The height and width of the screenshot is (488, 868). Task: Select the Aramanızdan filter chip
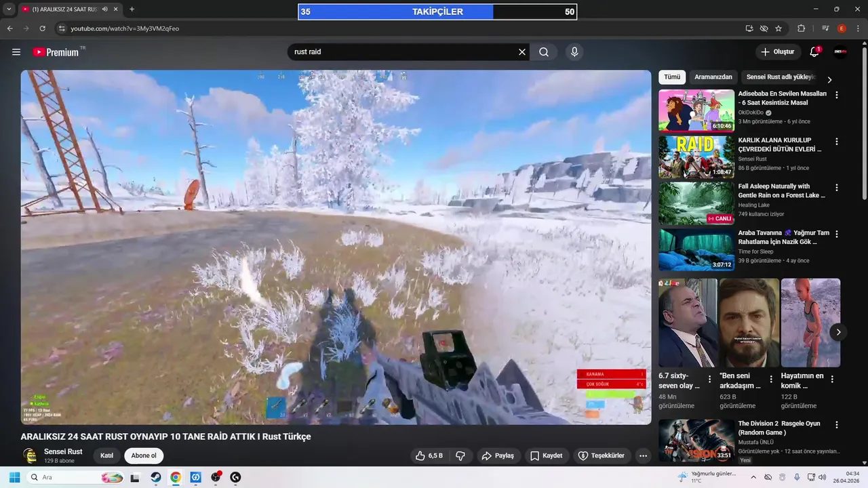[x=713, y=77]
